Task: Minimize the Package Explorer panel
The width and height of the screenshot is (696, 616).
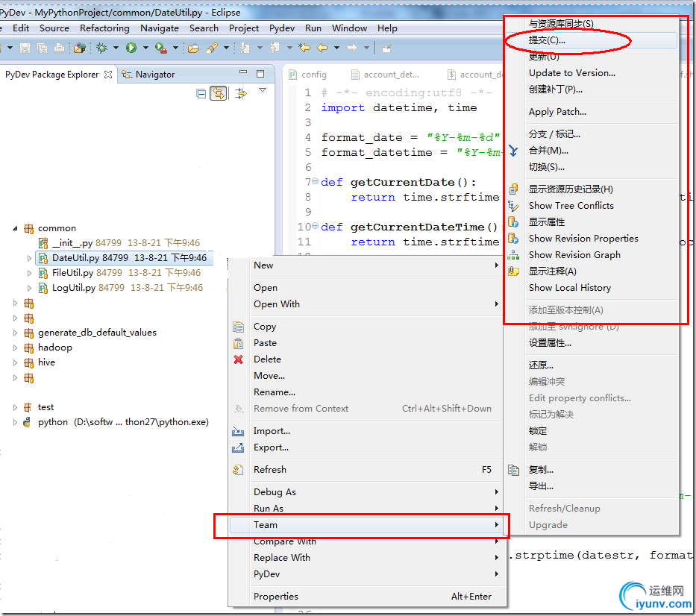Action: point(243,74)
